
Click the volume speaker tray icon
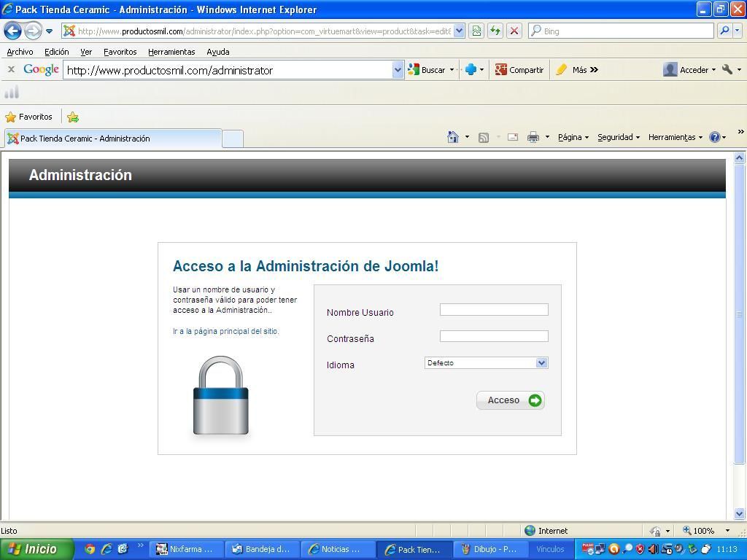click(653, 549)
